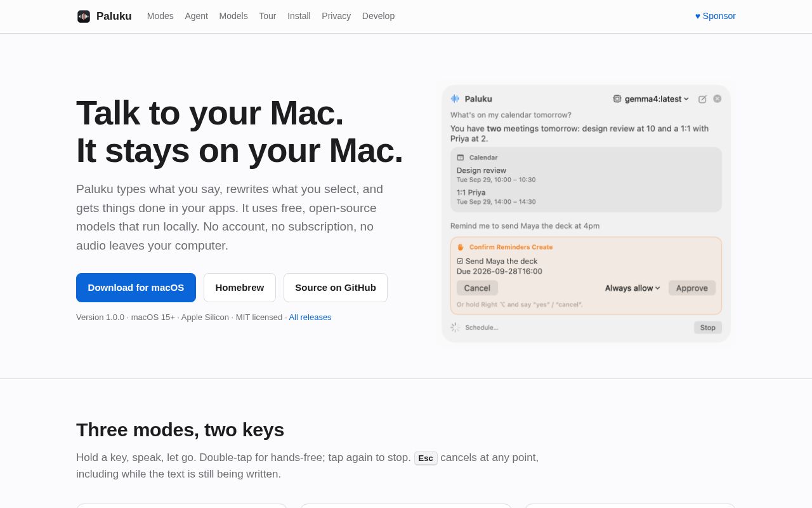Image resolution: width=812 pixels, height=508 pixels.
Task: Click the blue waveform icon in demo panel
Action: [x=455, y=98]
